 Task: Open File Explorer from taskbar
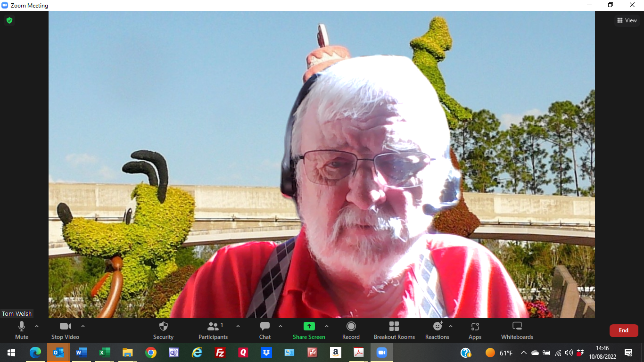point(128,353)
